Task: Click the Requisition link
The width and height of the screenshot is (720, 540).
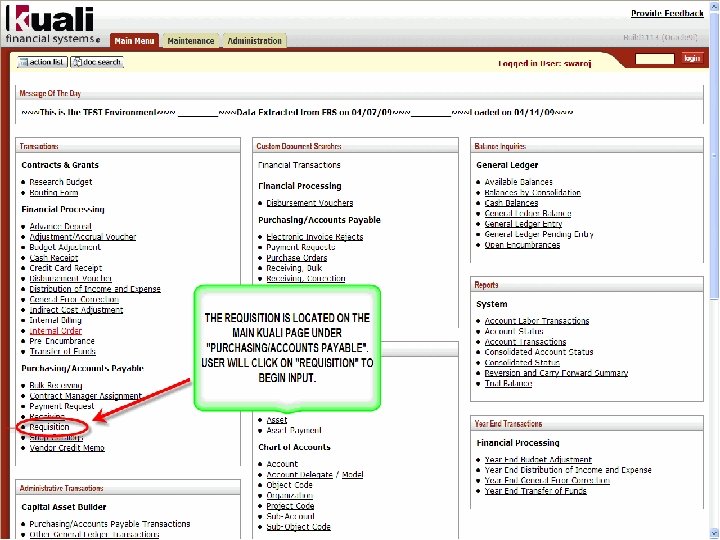Action: pyautogui.click(x=49, y=427)
